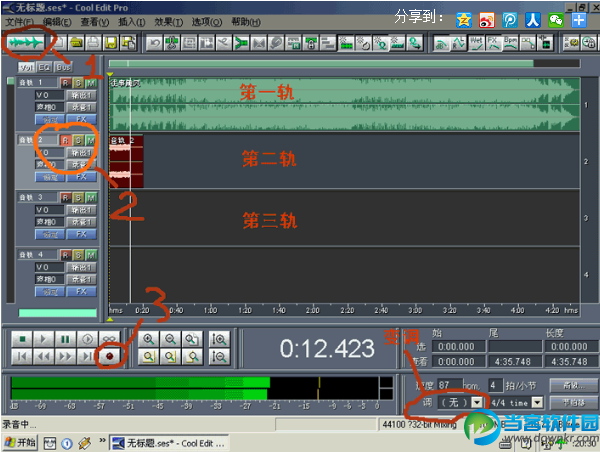600x452 pixels.
Task: Open the 编辑(E) menu
Action: click(x=57, y=22)
